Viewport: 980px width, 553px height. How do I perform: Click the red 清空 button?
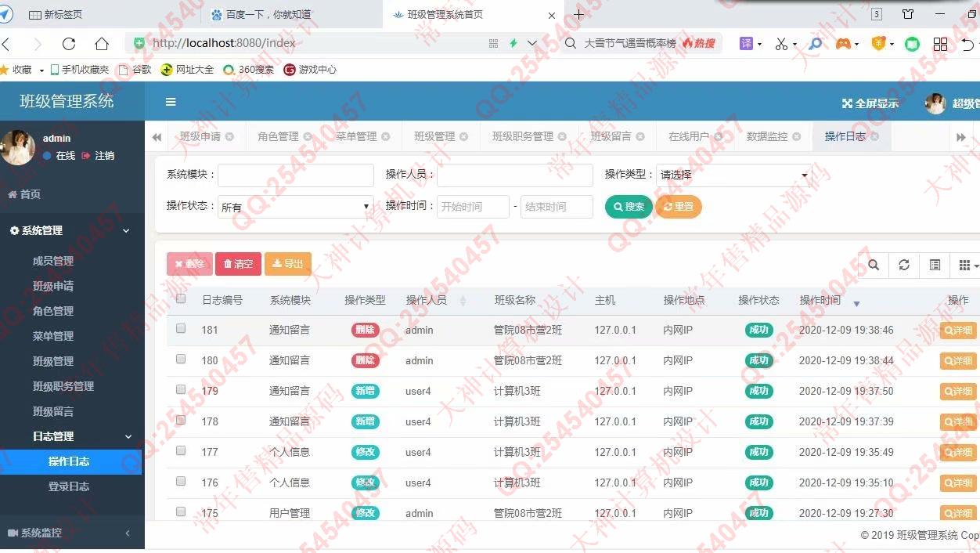(x=238, y=264)
